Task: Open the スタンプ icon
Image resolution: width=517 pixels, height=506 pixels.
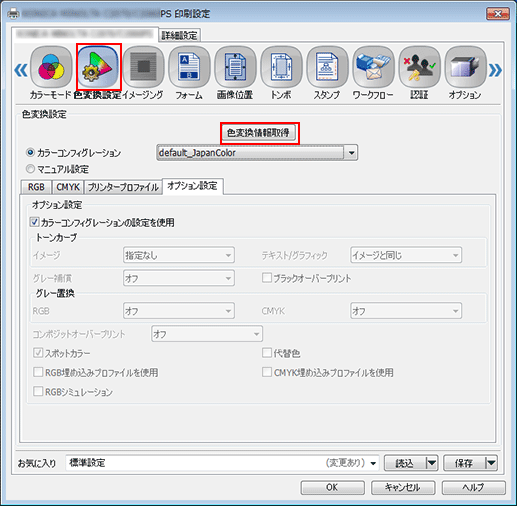Action: coord(327,67)
